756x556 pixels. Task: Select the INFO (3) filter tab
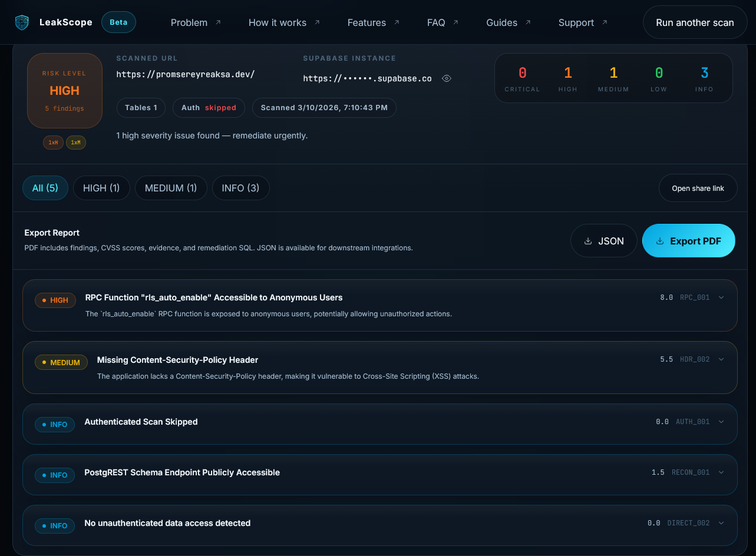tap(240, 188)
